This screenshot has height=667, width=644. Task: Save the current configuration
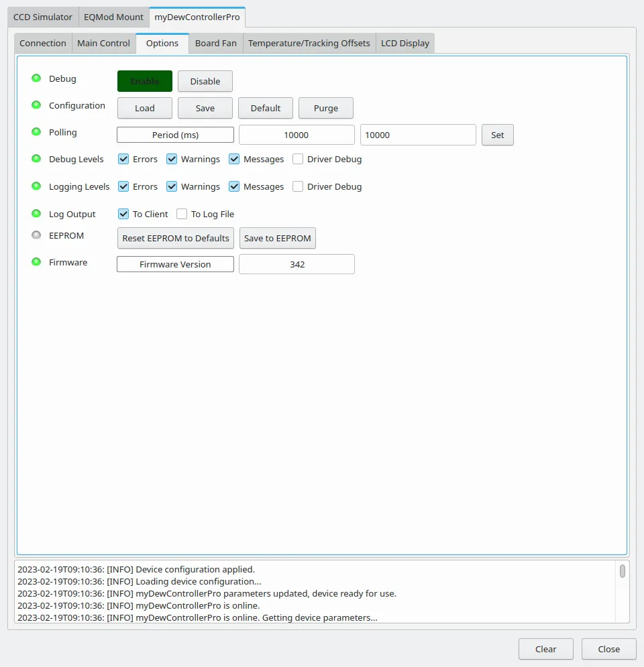click(205, 108)
